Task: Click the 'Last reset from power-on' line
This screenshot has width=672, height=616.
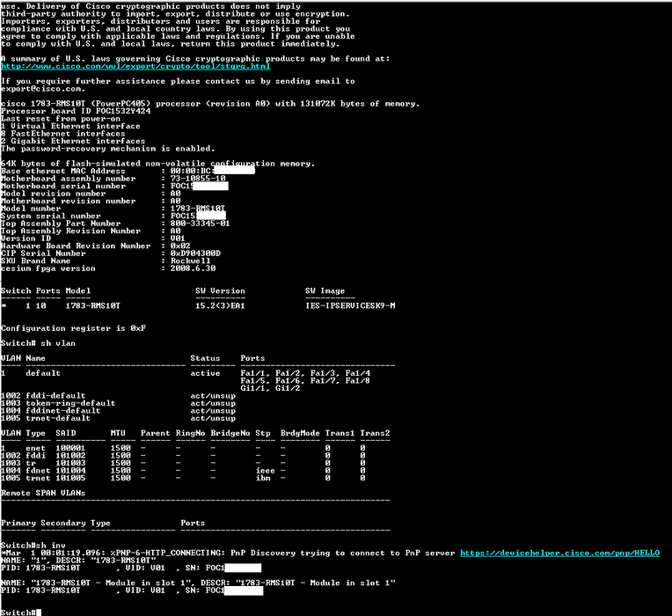Action: point(61,119)
